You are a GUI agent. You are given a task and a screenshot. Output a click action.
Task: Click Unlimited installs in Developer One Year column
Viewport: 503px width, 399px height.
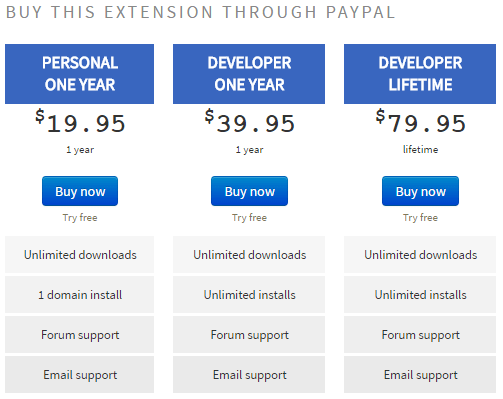249,295
